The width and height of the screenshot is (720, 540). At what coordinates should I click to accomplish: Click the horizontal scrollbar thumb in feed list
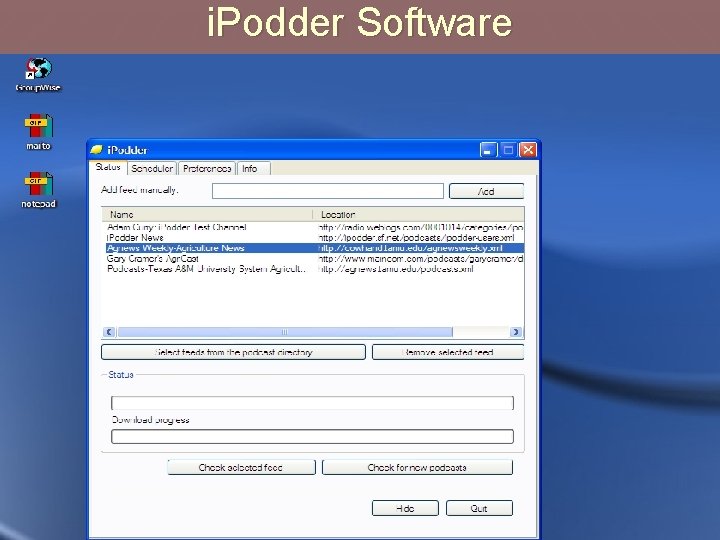click(x=285, y=332)
